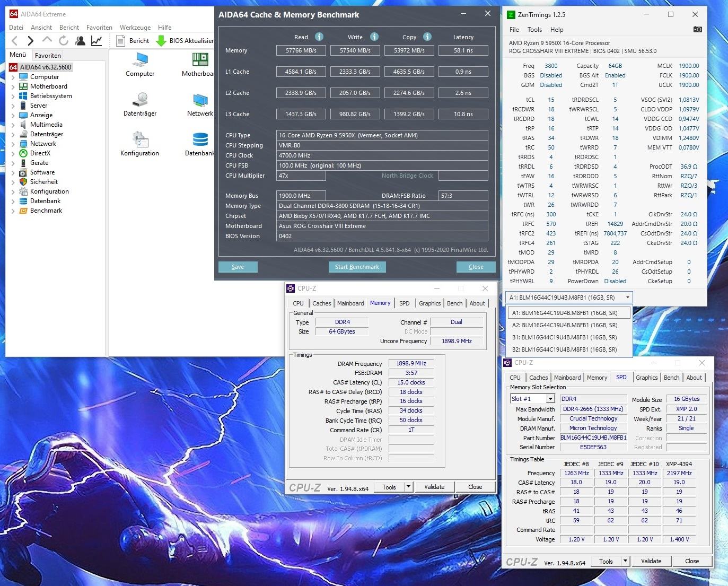Choose B2: BLM16G44C19U4B.M8FB1 from dropdown list

(x=569, y=349)
